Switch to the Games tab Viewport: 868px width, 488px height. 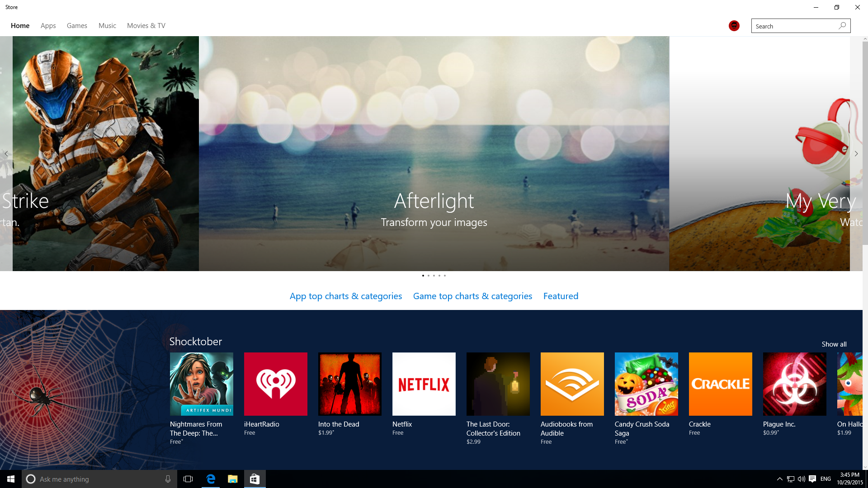tap(77, 26)
